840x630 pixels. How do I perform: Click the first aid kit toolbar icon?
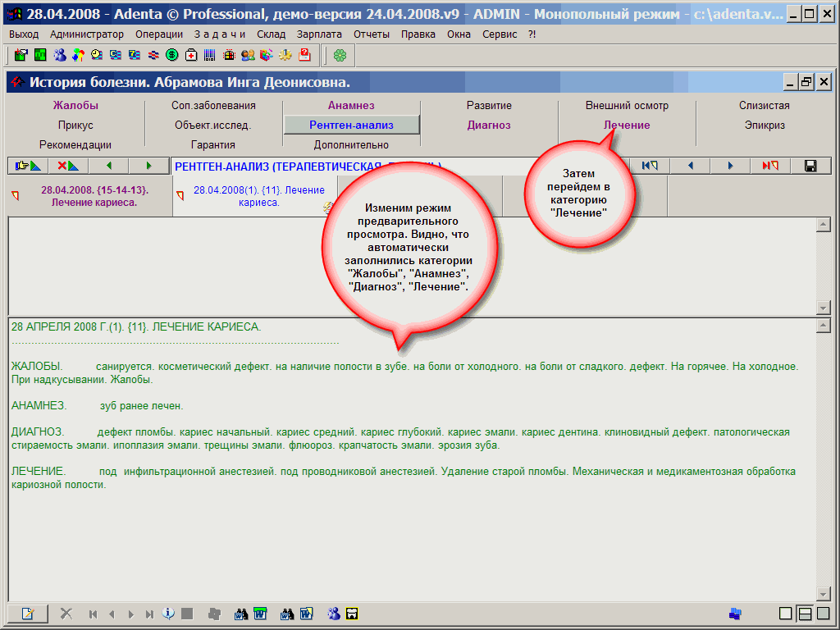pos(191,55)
